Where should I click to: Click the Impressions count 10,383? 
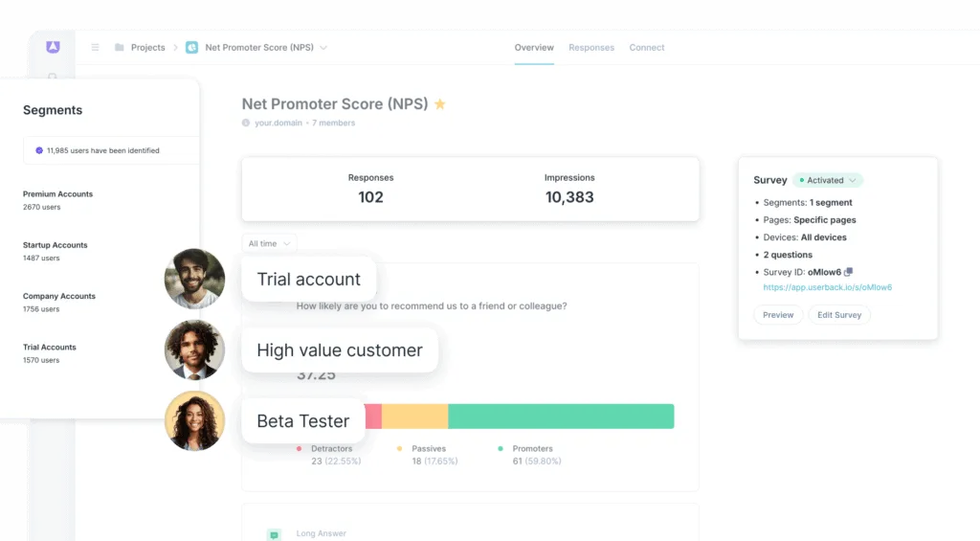(569, 197)
